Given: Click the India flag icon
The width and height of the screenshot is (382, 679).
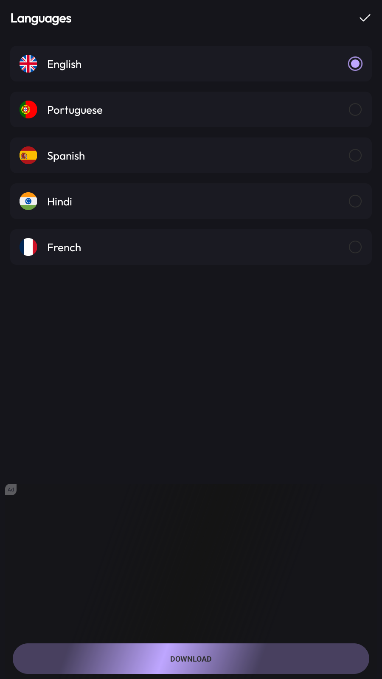Looking at the screenshot, I should coord(28,201).
